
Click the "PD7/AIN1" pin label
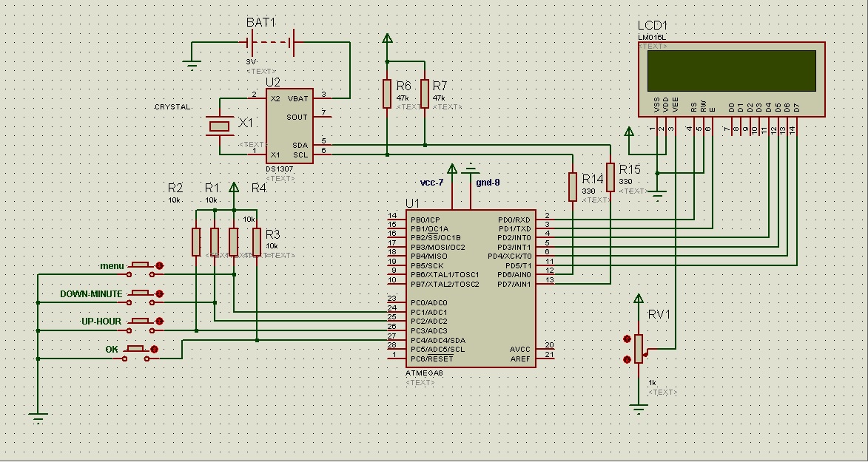515,285
